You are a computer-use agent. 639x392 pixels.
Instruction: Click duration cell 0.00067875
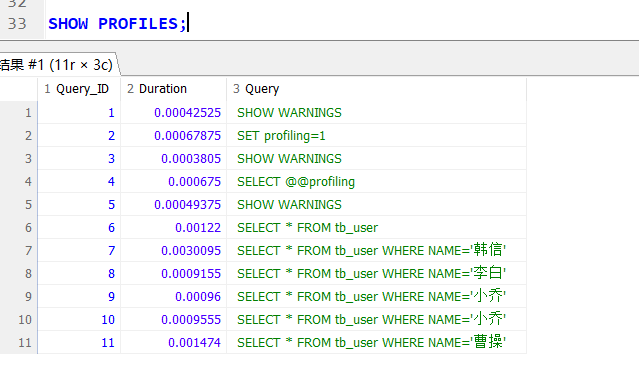point(173,135)
